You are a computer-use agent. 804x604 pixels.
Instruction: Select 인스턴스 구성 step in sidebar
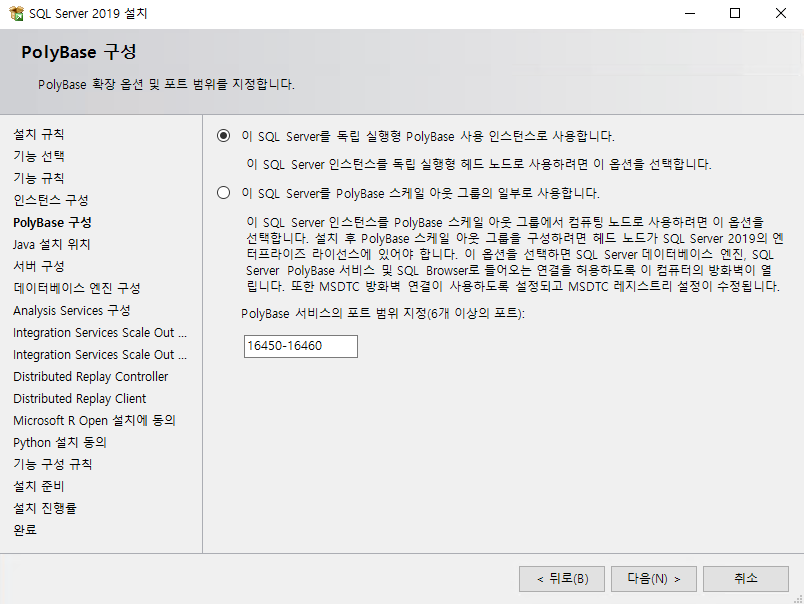[x=51, y=200]
